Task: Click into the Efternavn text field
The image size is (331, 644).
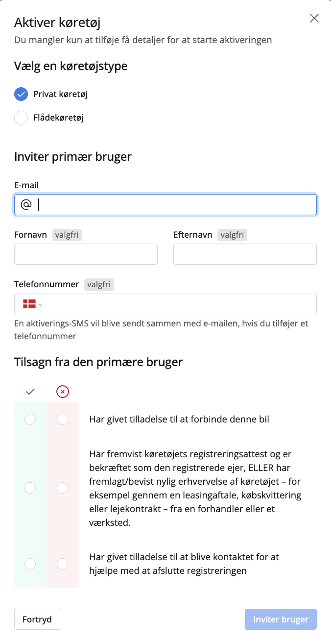Action: point(245,254)
